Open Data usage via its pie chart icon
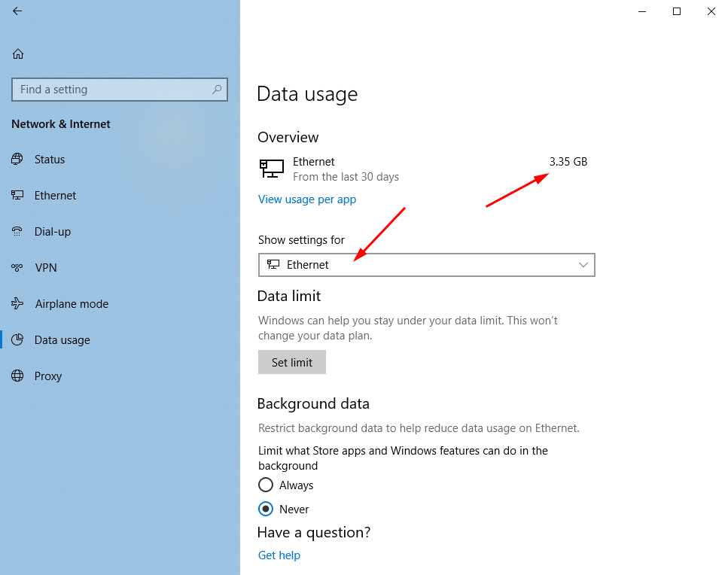 tap(17, 339)
